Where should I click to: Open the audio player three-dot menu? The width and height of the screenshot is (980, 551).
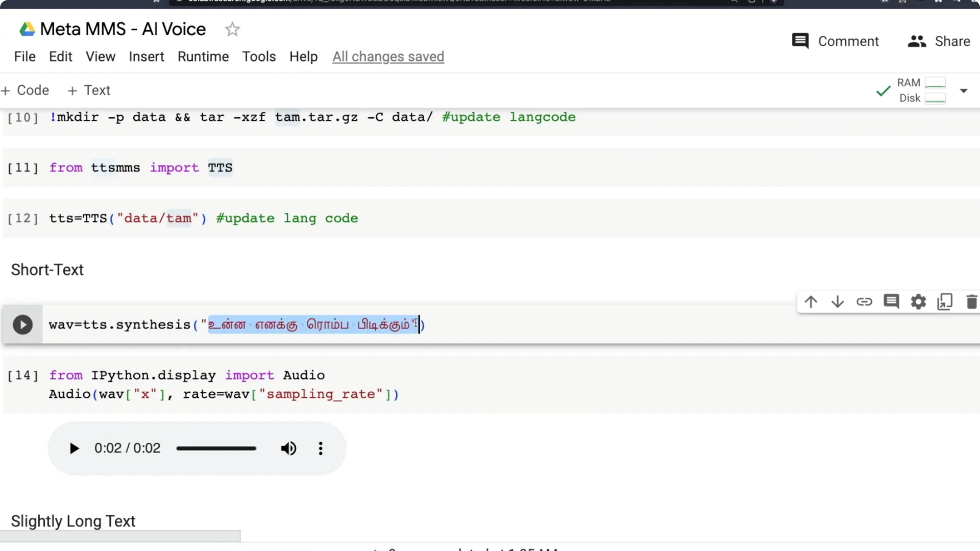point(321,448)
